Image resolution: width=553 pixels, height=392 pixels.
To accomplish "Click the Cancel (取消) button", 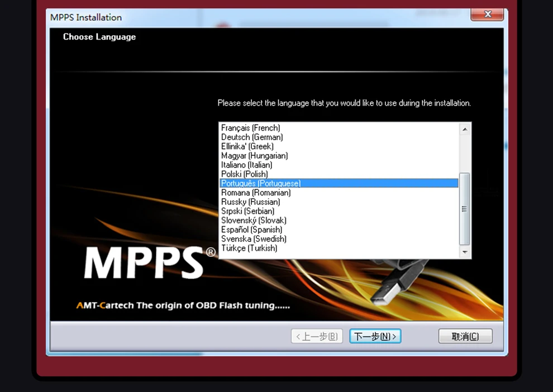I will pos(465,336).
